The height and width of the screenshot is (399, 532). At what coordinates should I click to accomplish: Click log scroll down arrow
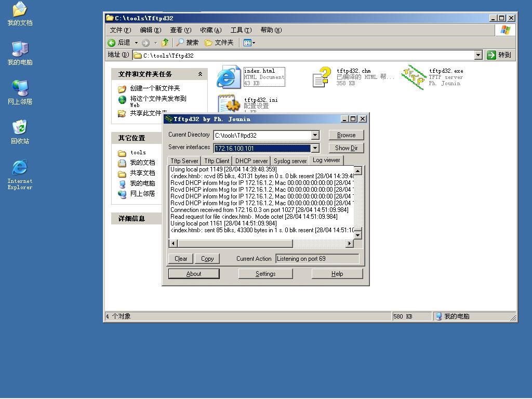pyautogui.click(x=357, y=235)
